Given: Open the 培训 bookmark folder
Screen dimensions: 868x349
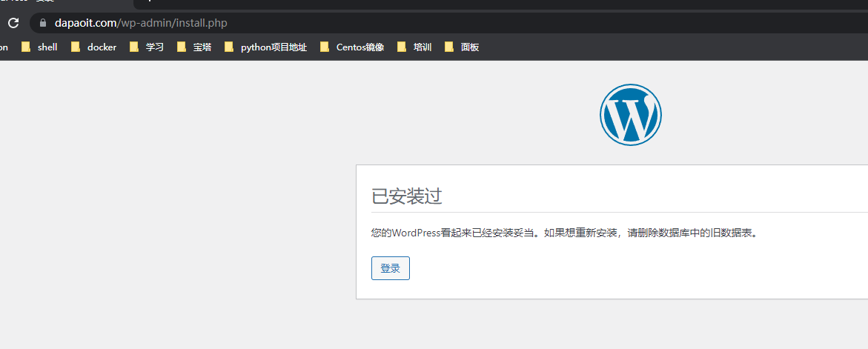Looking at the screenshot, I should click(414, 47).
